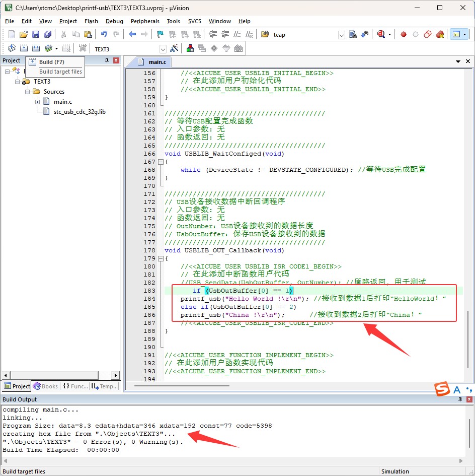Image resolution: width=475 pixels, height=476 pixels.
Task: Insert a bookmark using the flag icon
Action: pyautogui.click(x=160, y=34)
